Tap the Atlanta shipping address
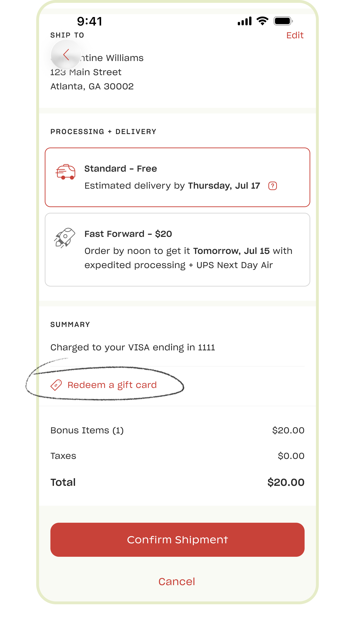Viewport: 355px width, 644px height. [92, 86]
